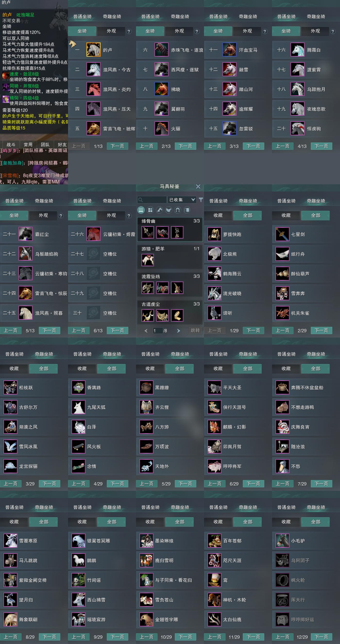The width and height of the screenshot is (340, 644).
Task: Click 下一页 on the 7/29 page panel
Action: [x=321, y=484]
